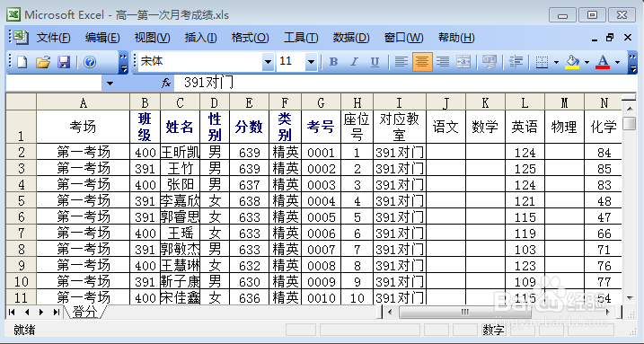The height and width of the screenshot is (344, 644).
Task: Click the Insert Function fx icon
Action: point(166,84)
